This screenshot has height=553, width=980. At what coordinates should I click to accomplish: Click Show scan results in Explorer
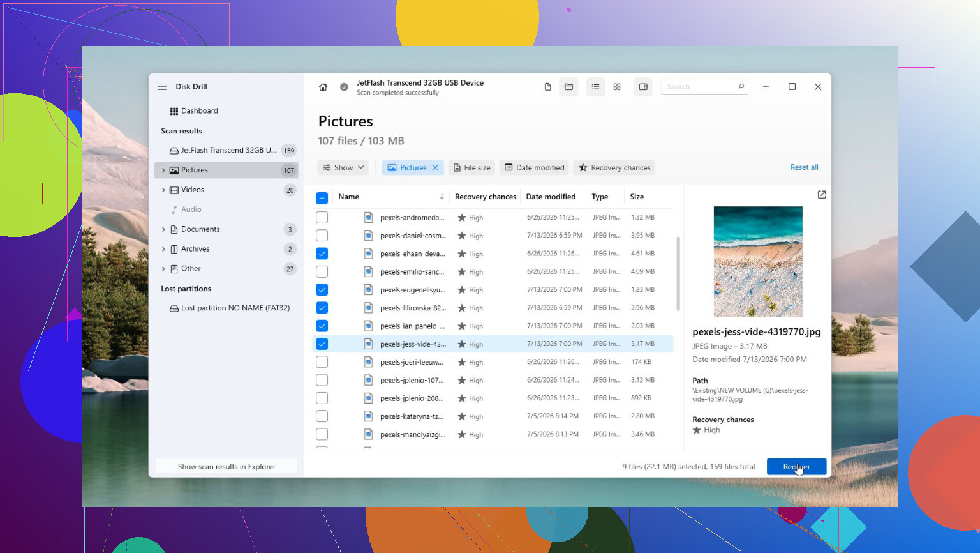[x=226, y=467]
